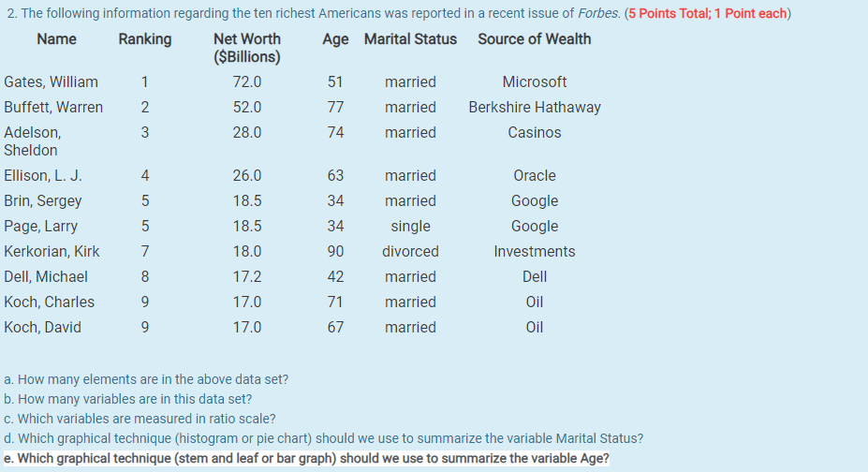The image size is (868, 472).
Task: Select question a about elements count
Action: click(x=146, y=380)
